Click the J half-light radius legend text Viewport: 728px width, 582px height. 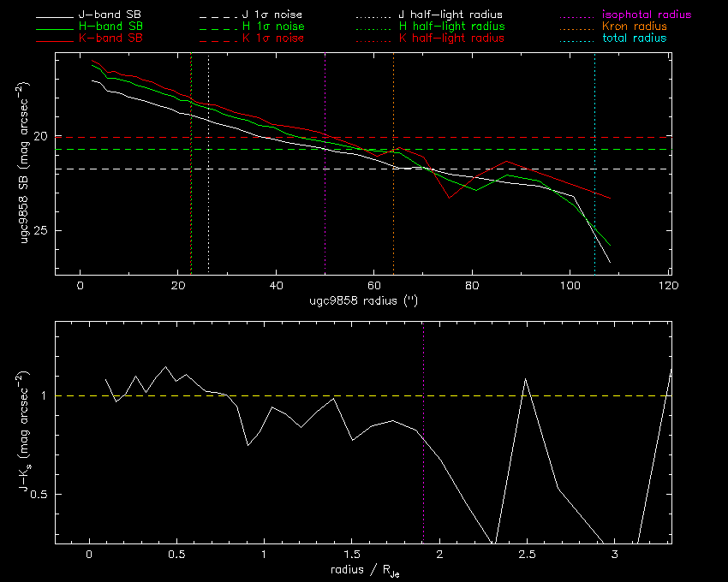tap(451, 15)
